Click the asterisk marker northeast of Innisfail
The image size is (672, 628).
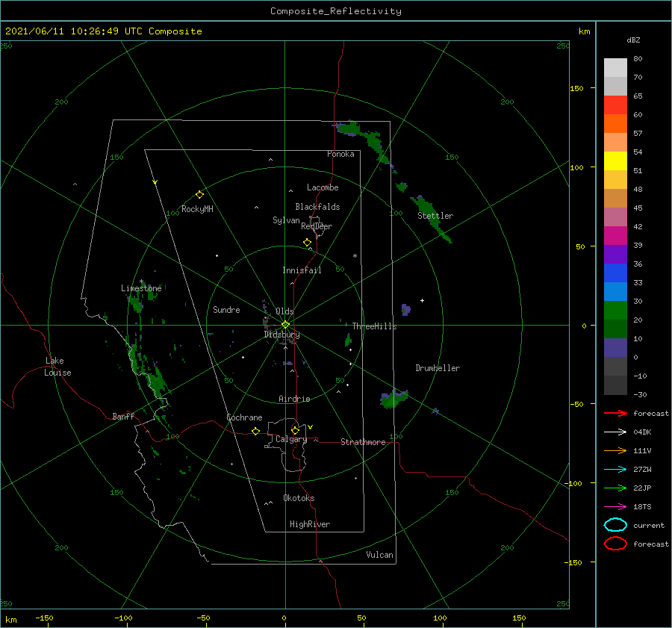(x=355, y=256)
